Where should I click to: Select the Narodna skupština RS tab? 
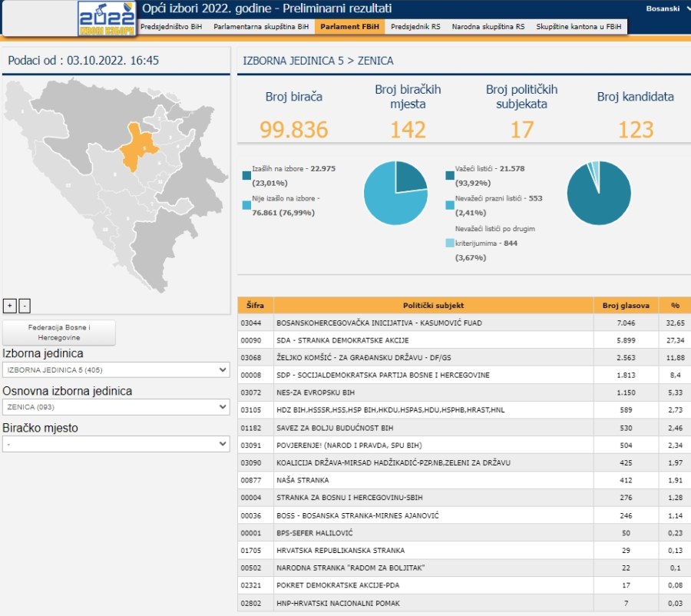click(x=488, y=27)
